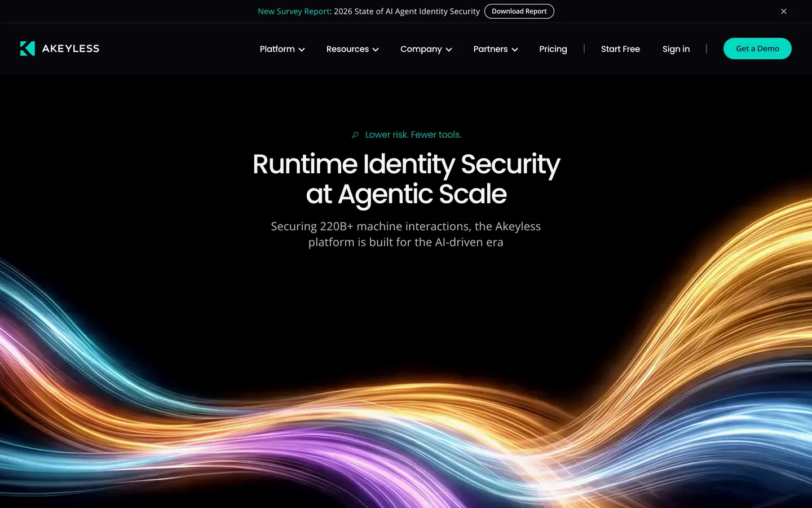Open the New Survey Report link

(x=294, y=11)
